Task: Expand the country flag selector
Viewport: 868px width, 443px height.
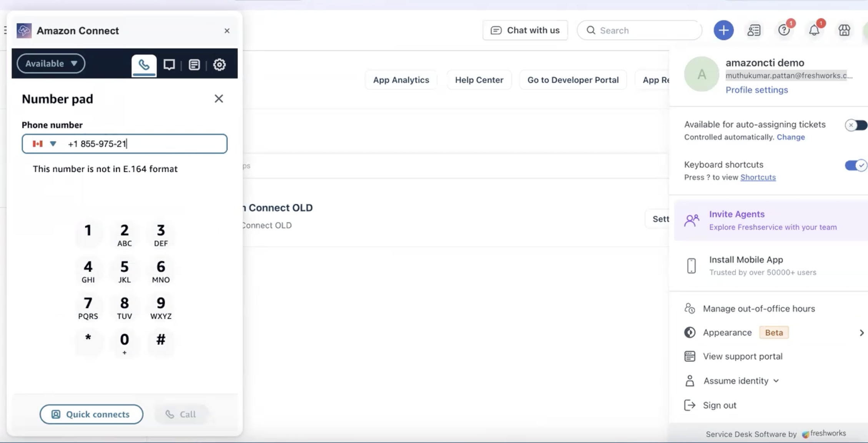Action: pos(45,144)
